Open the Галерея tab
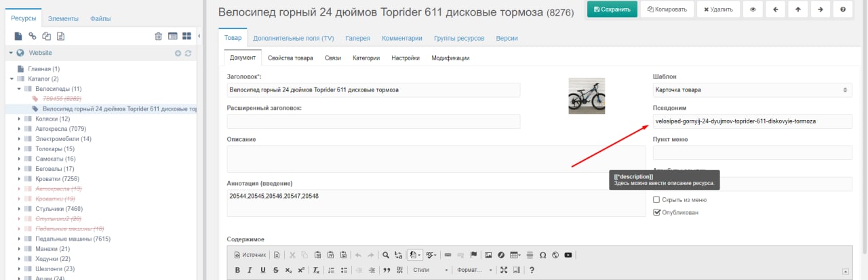This screenshot has height=280, width=868. click(357, 39)
